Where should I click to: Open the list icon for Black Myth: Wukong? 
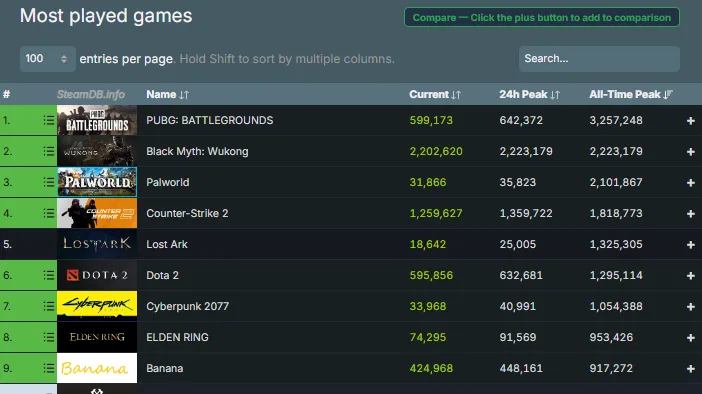pyautogui.click(x=49, y=151)
